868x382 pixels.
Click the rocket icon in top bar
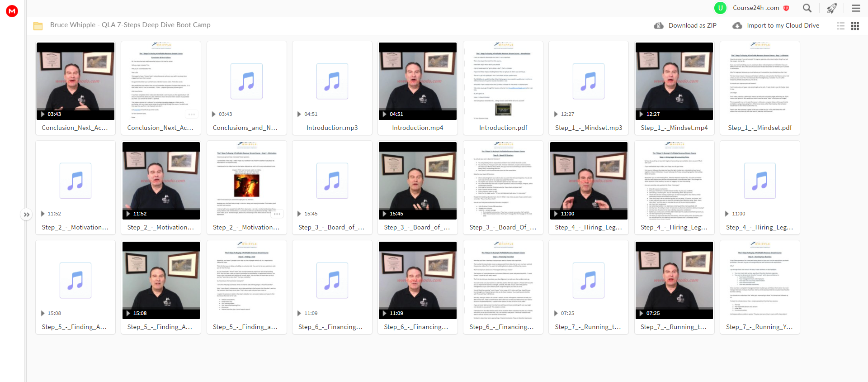pos(831,8)
